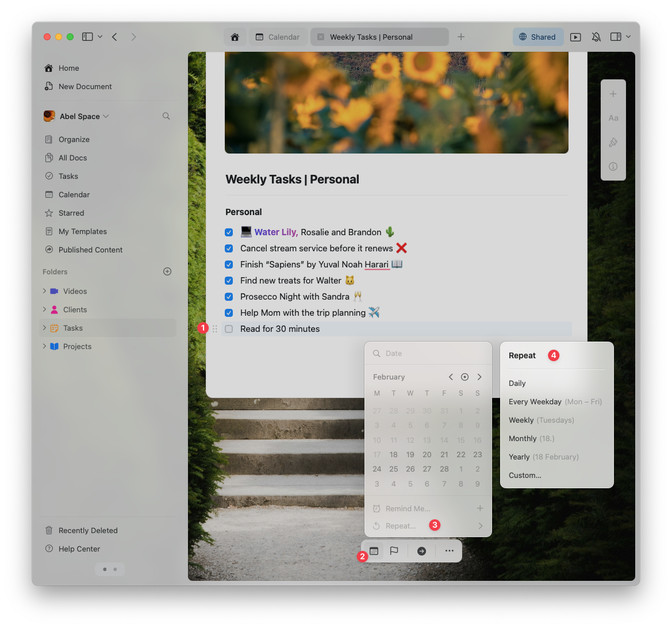Open search with the magnifier icon
This screenshot has width=672, height=628.
click(x=166, y=116)
